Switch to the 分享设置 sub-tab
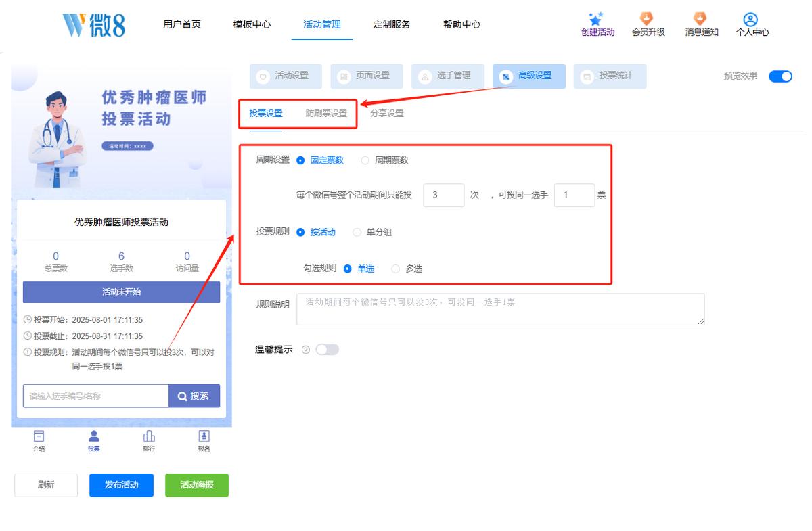Image resolution: width=812 pixels, height=531 pixels. (387, 114)
